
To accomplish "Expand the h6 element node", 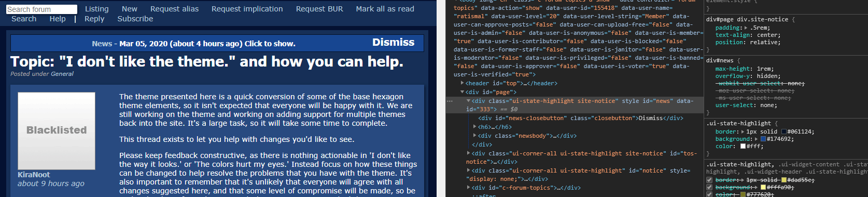I will [475, 127].
